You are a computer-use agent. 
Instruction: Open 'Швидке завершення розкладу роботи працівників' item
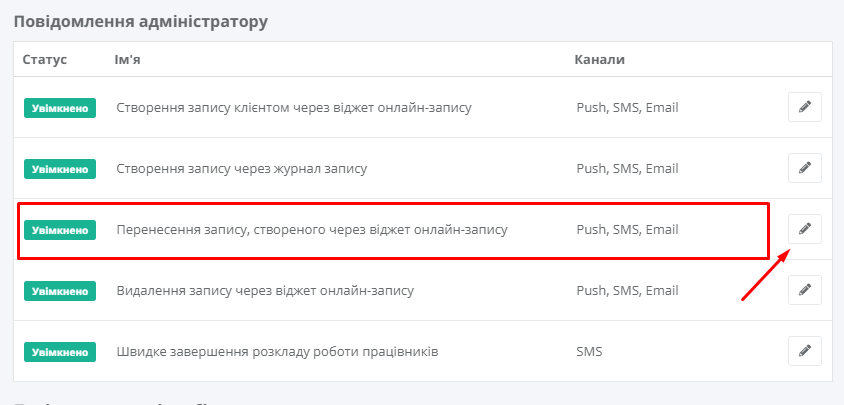277,352
